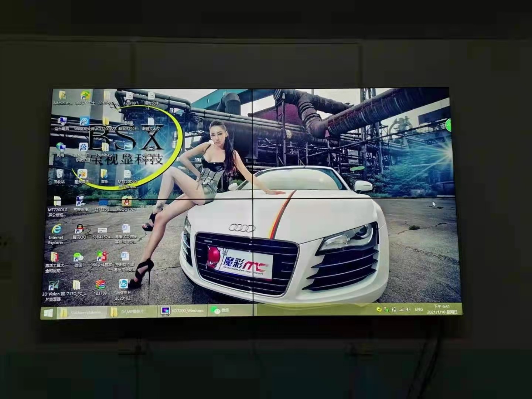Open the Internet Explorer desktop shortcut
The height and width of the screenshot is (399, 532).
click(56, 230)
